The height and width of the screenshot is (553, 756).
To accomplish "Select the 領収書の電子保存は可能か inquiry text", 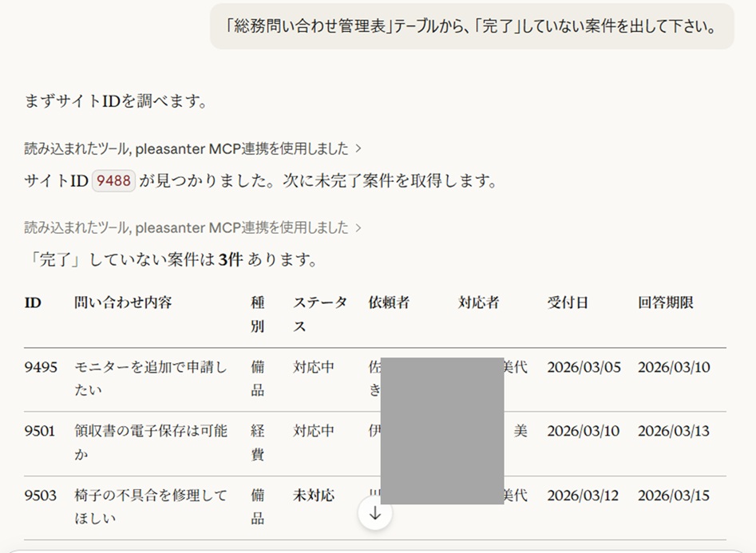I will click(150, 443).
